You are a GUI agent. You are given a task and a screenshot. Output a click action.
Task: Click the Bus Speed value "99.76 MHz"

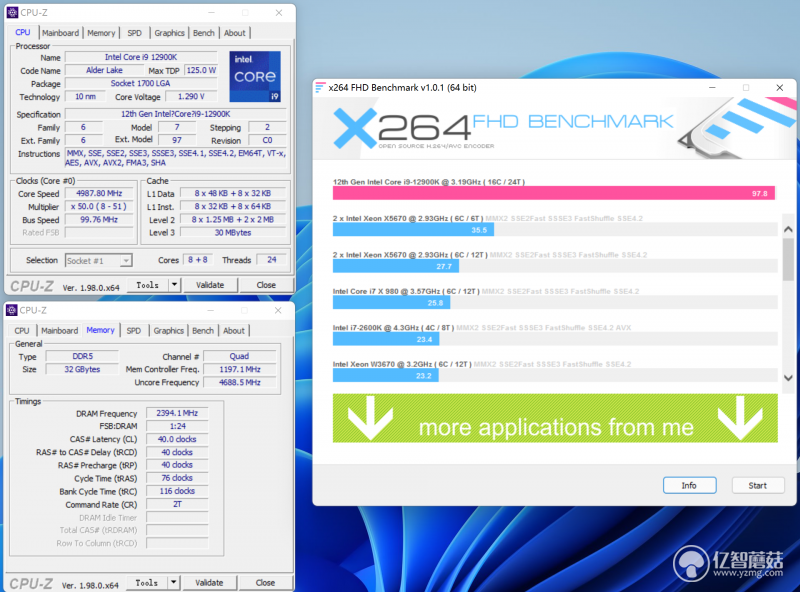(99, 220)
